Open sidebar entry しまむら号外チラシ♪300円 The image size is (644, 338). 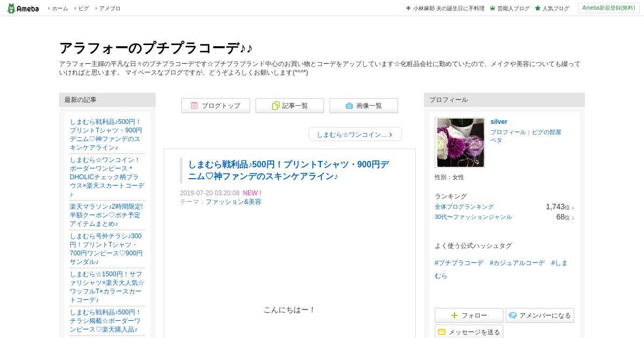(106, 249)
